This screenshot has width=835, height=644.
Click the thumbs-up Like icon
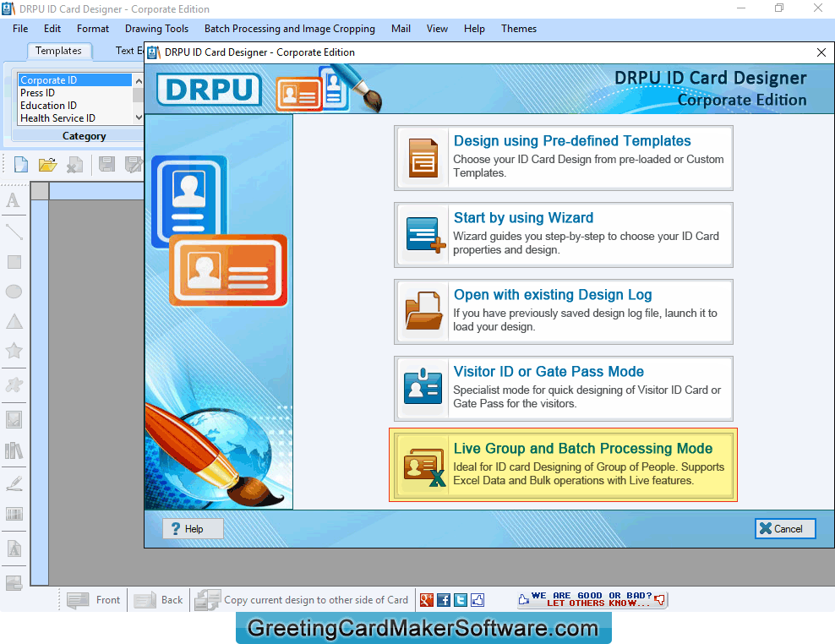pyautogui.click(x=478, y=600)
